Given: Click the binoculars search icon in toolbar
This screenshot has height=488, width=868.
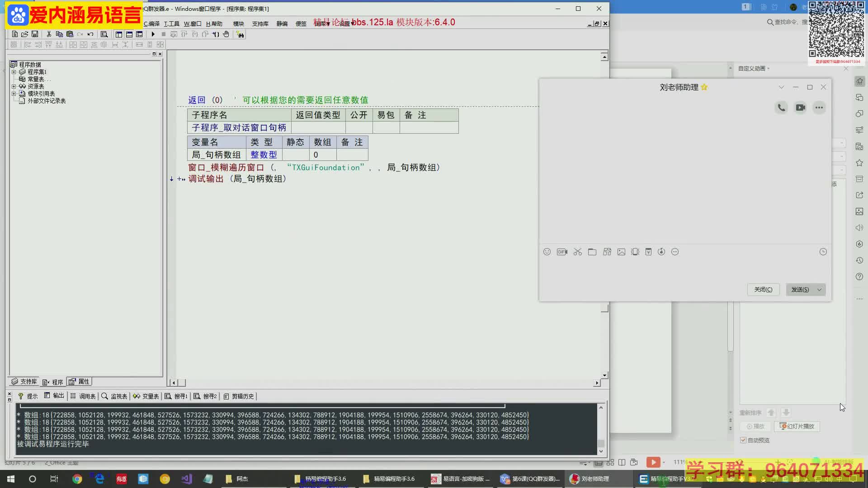Looking at the screenshot, I should click(241, 34).
